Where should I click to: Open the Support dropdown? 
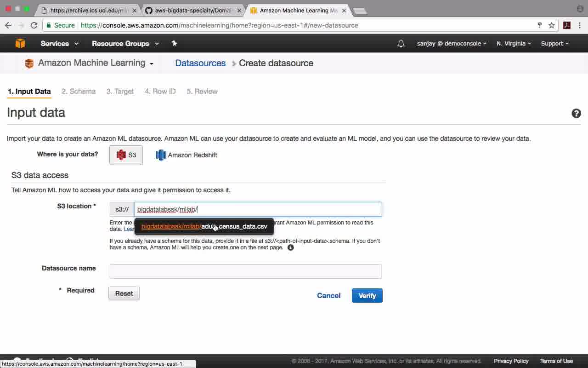pos(554,44)
